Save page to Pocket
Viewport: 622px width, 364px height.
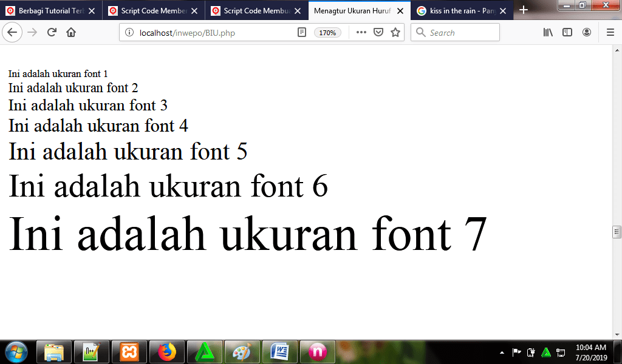pyautogui.click(x=378, y=33)
